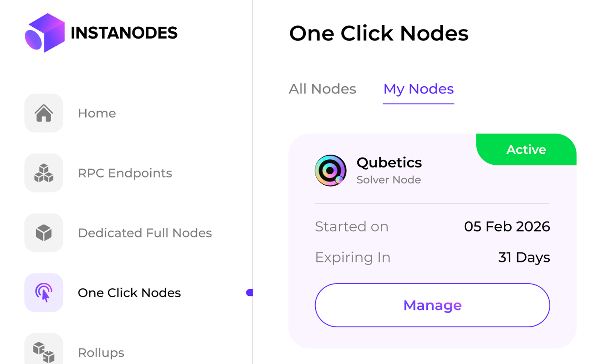
Task: Click the Started on date value
Action: [507, 226]
